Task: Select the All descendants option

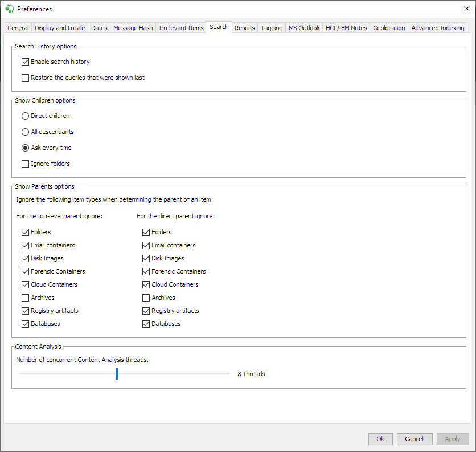Action: tap(25, 132)
